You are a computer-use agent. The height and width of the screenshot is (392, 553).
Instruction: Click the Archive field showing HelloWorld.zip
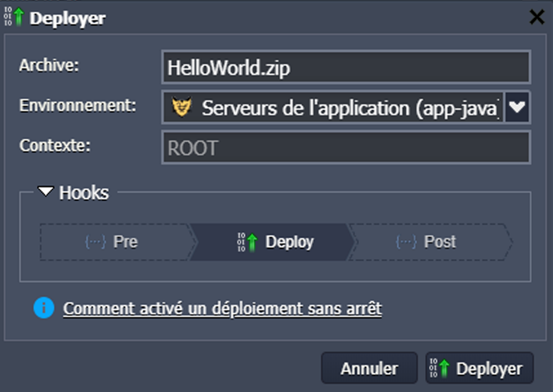346,68
